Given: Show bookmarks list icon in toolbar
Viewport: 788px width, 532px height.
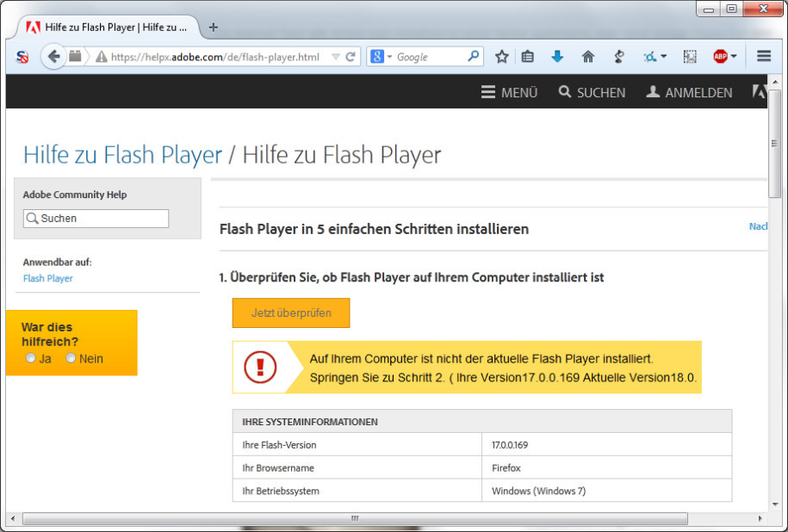Looking at the screenshot, I should pos(527,56).
